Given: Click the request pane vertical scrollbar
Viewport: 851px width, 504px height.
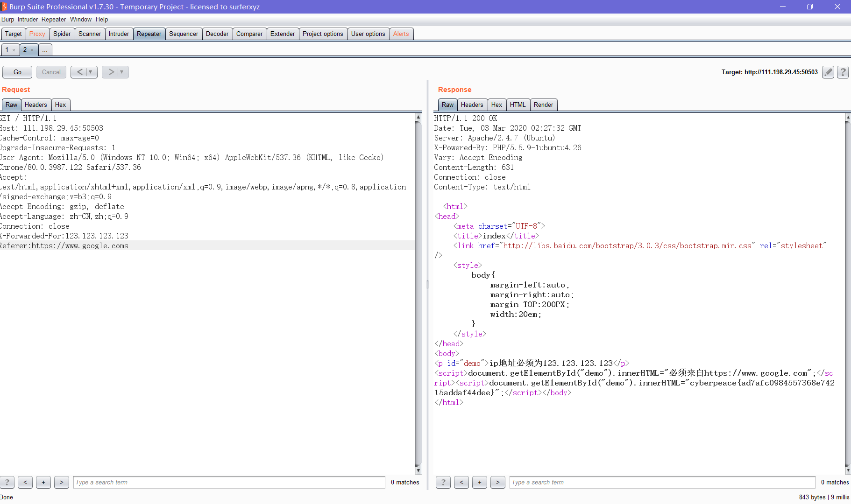Looking at the screenshot, I should click(418, 294).
